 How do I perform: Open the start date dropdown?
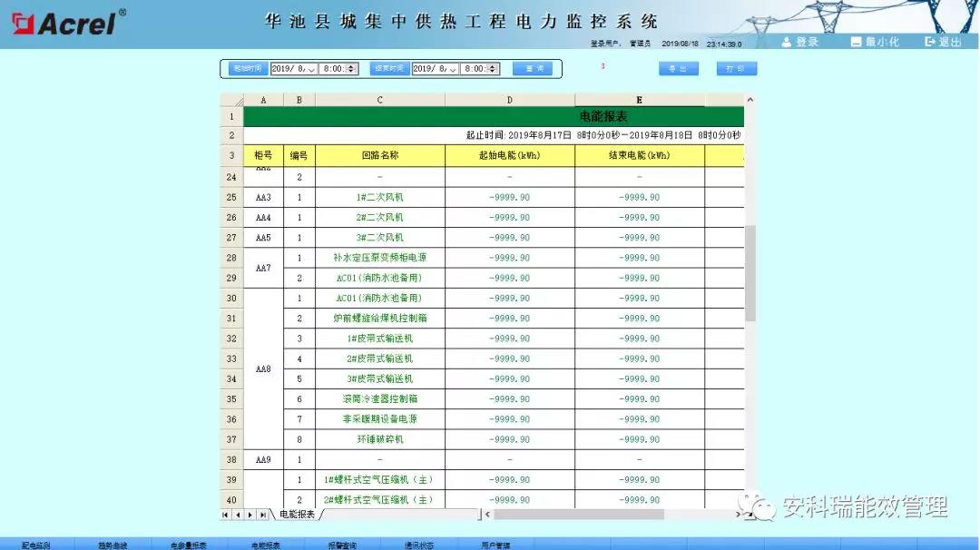coord(311,69)
